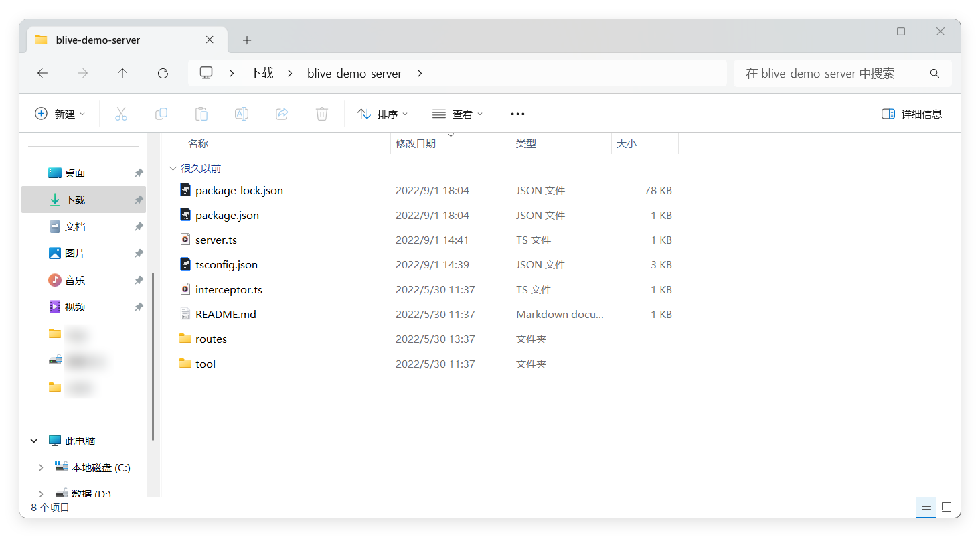Collapse the 很久以前 group
Image resolution: width=980 pixels, height=537 pixels.
pyautogui.click(x=173, y=169)
